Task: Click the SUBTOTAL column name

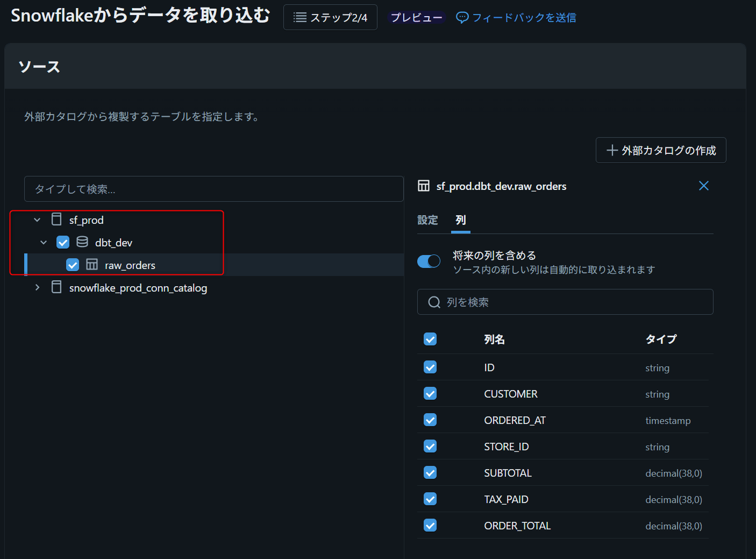Action: [508, 473]
